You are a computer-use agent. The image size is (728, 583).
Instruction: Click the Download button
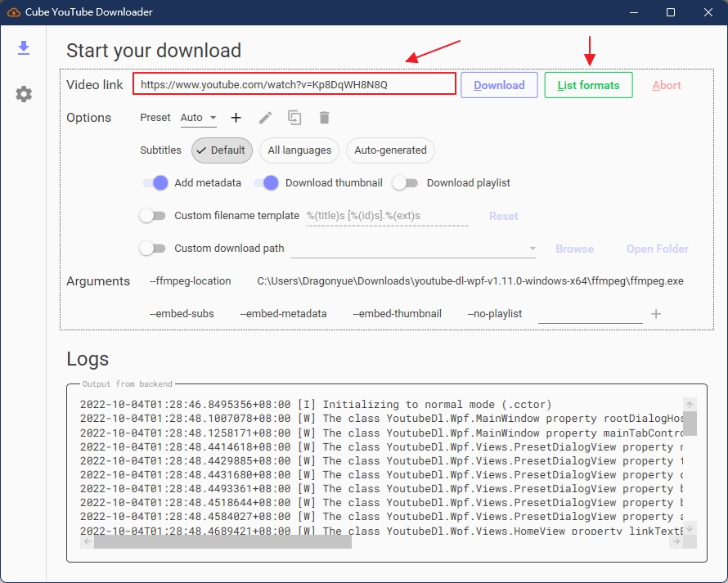tap(499, 85)
